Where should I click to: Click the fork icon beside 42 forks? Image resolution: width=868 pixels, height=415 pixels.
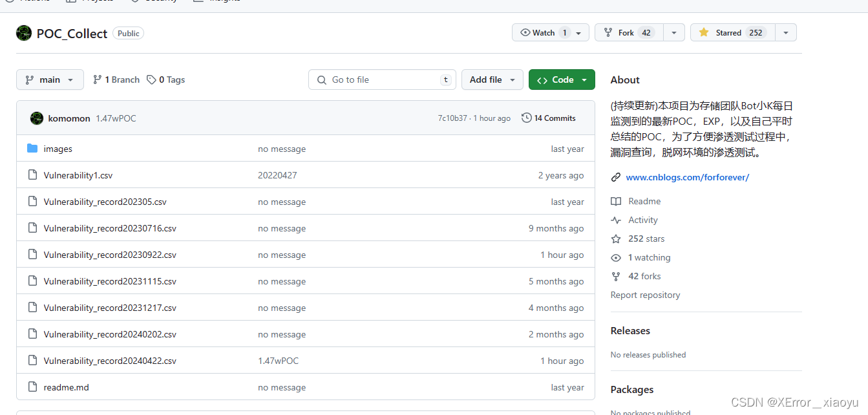point(616,276)
